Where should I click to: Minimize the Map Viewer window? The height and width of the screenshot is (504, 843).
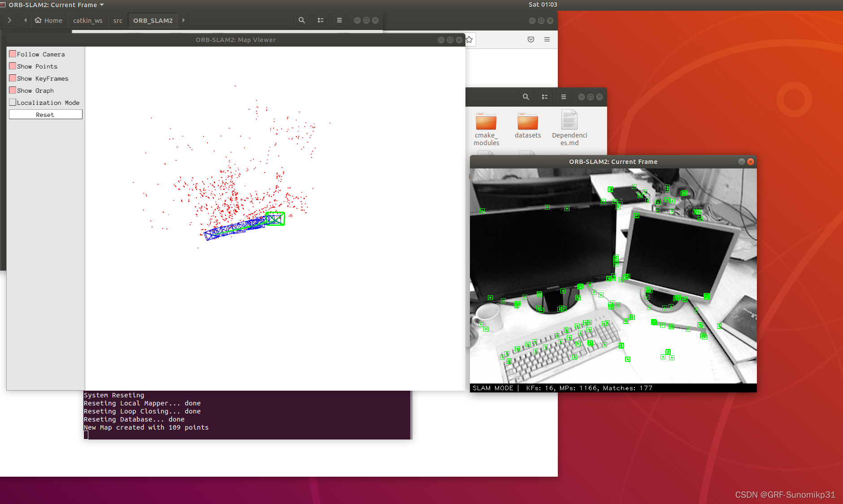(441, 40)
